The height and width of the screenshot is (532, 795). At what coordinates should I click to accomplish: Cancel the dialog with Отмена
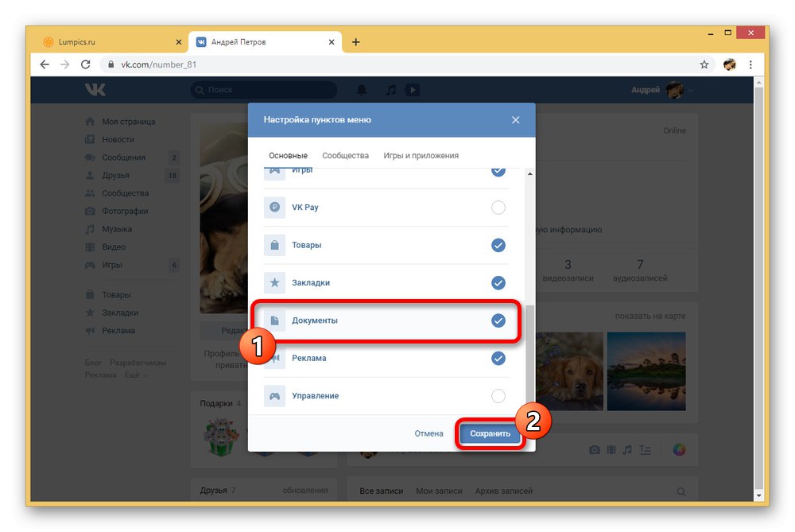point(429,433)
